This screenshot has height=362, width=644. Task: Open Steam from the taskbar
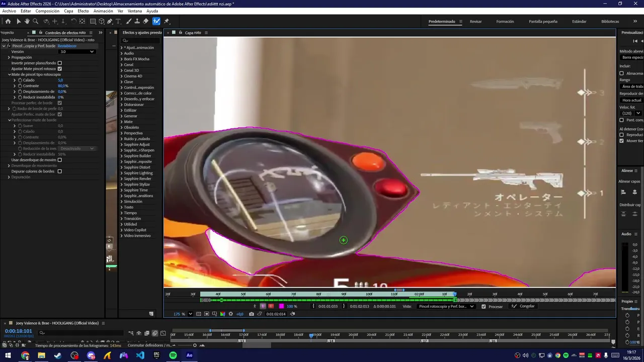[58, 355]
